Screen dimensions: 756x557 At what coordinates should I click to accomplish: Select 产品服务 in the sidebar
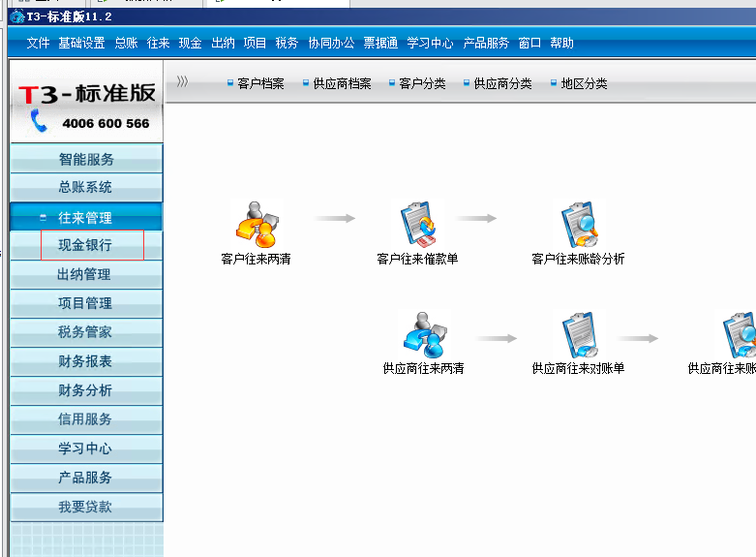pos(86,478)
